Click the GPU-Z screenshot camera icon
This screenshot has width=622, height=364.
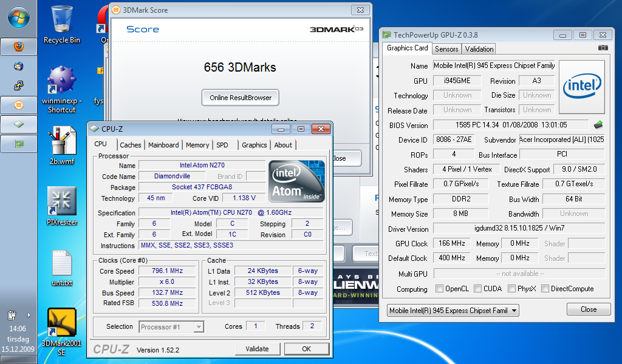[603, 48]
